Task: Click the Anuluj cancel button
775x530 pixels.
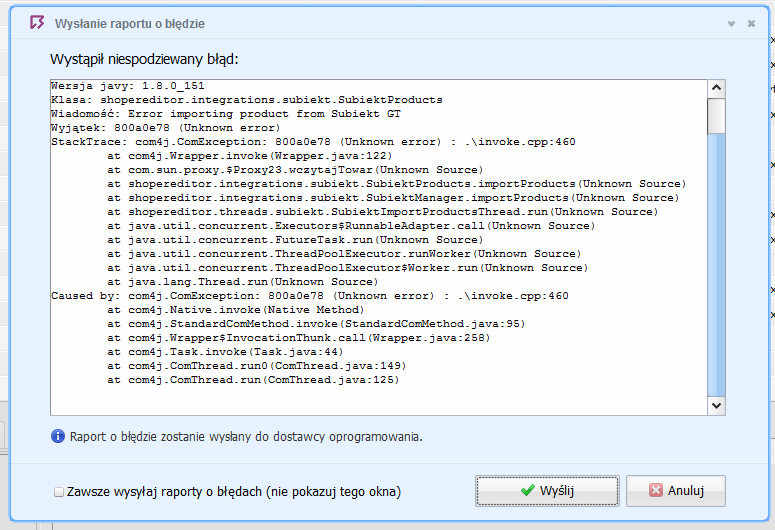Action: coord(676,491)
